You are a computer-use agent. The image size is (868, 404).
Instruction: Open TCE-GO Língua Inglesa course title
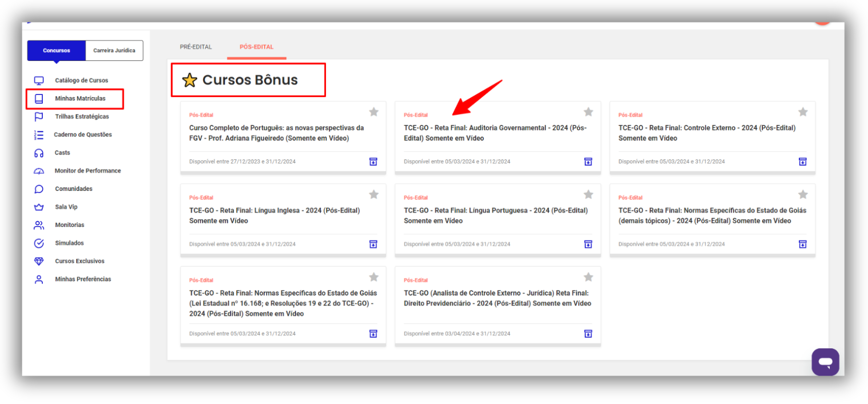[274, 216]
